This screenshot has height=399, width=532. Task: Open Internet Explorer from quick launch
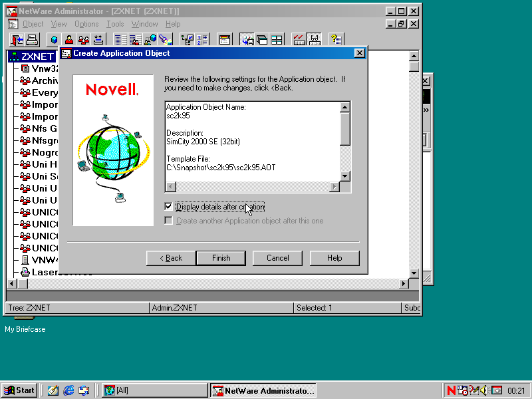click(x=68, y=390)
